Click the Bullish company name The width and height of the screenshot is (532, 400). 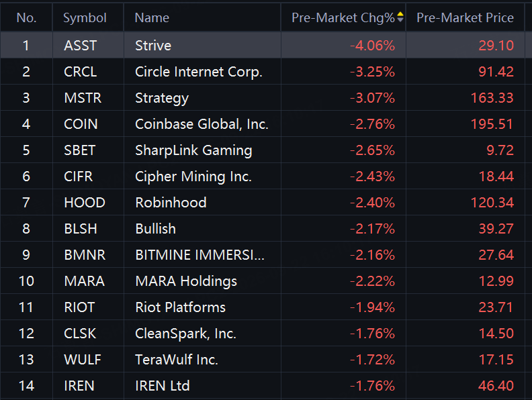point(155,228)
